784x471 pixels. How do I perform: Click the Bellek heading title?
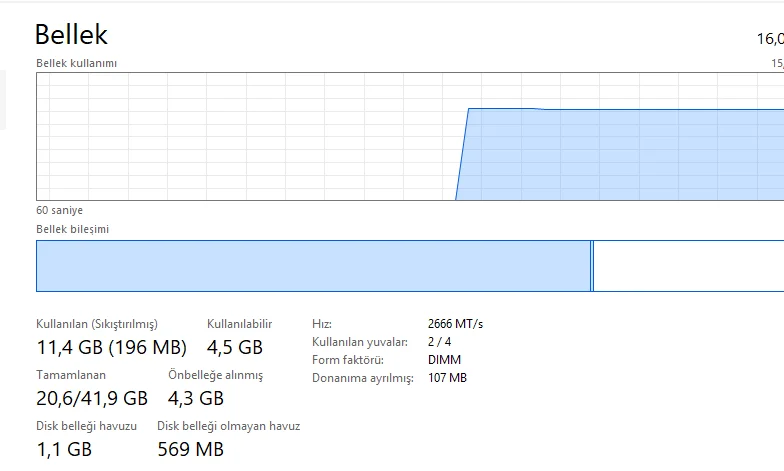click(x=71, y=34)
